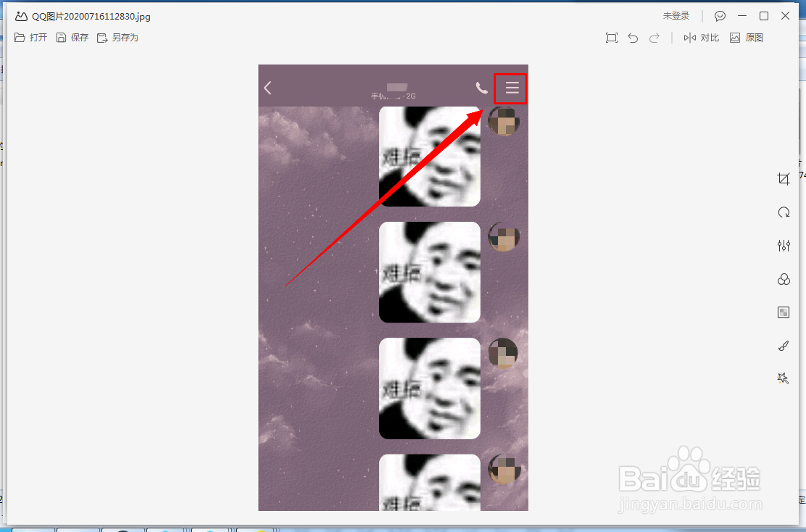Image resolution: width=806 pixels, height=532 pixels.
Task: Select the magic enhance tool
Action: [783, 379]
